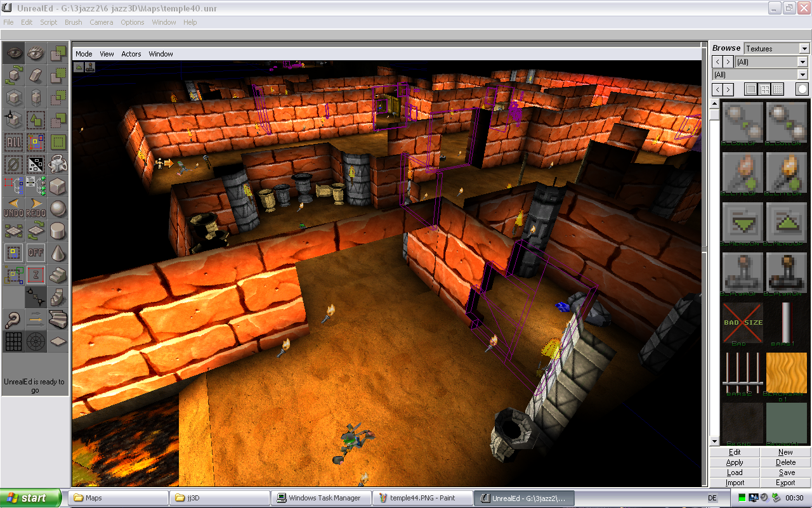The image size is (812, 508).
Task: Open the viewport Mode menu
Action: (84, 54)
